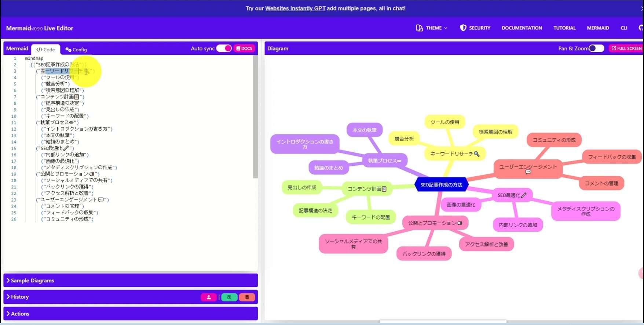Click the 結論のまとめ diagram node
The image size is (644, 325).
click(x=329, y=167)
